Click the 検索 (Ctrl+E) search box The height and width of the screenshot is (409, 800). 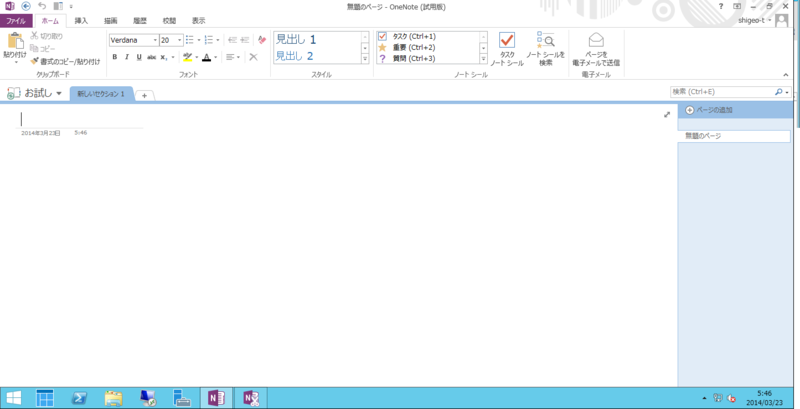coord(721,92)
